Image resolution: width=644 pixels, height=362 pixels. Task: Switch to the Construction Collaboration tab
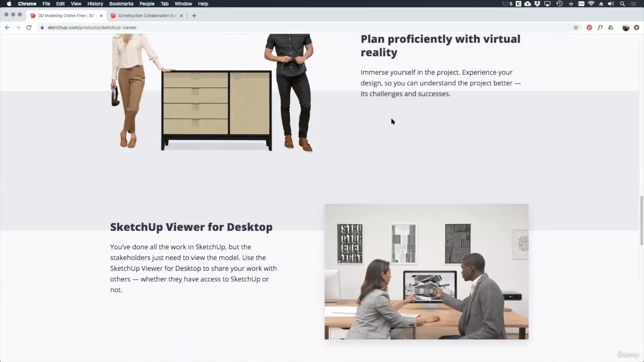(x=146, y=16)
